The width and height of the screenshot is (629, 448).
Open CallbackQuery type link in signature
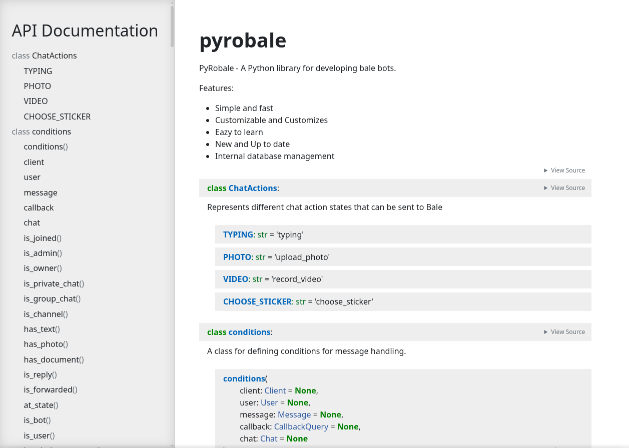pos(301,427)
